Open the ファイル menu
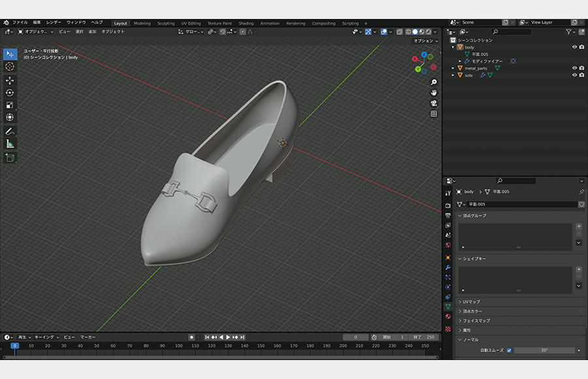 pyautogui.click(x=20, y=23)
